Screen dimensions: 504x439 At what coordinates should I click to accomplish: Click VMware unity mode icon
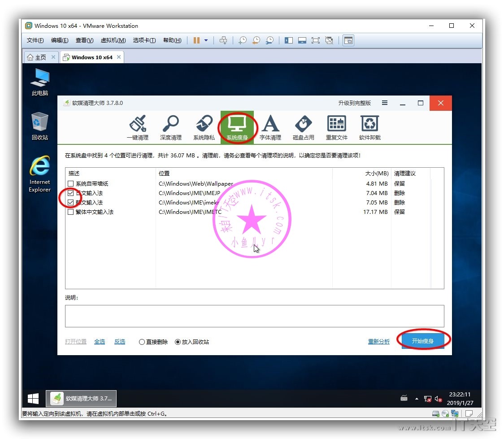pos(329,40)
